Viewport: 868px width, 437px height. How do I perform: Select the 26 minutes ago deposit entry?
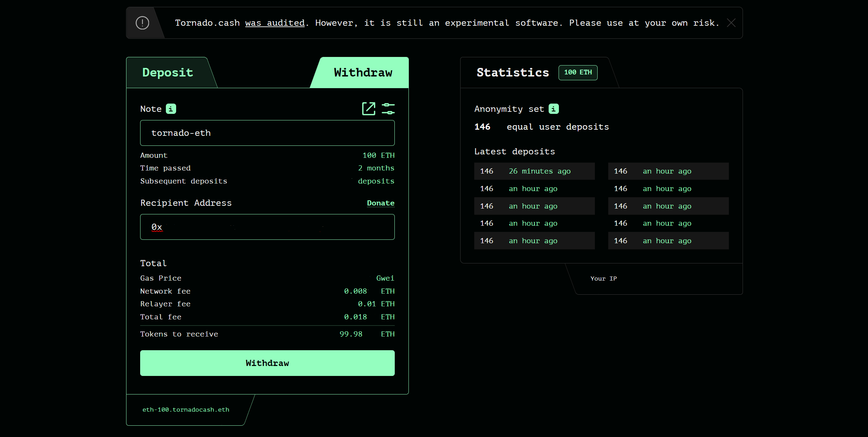(x=534, y=171)
